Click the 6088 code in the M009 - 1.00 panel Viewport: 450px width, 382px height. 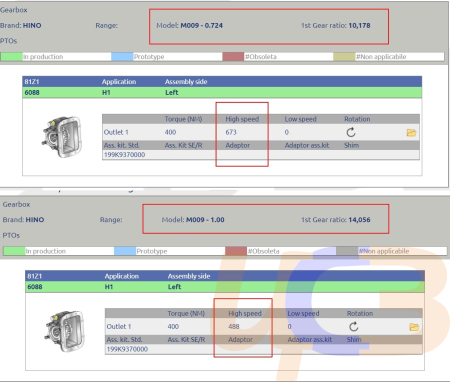(x=35, y=287)
